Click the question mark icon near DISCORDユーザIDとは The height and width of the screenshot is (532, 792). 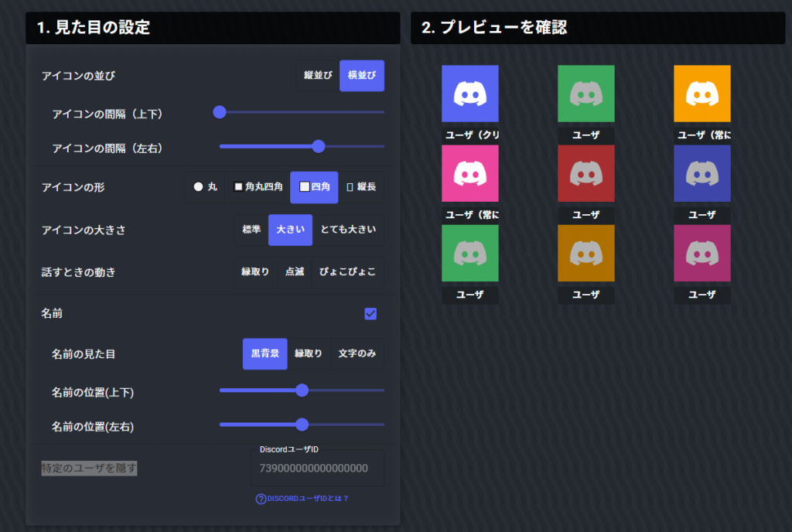tap(261, 499)
